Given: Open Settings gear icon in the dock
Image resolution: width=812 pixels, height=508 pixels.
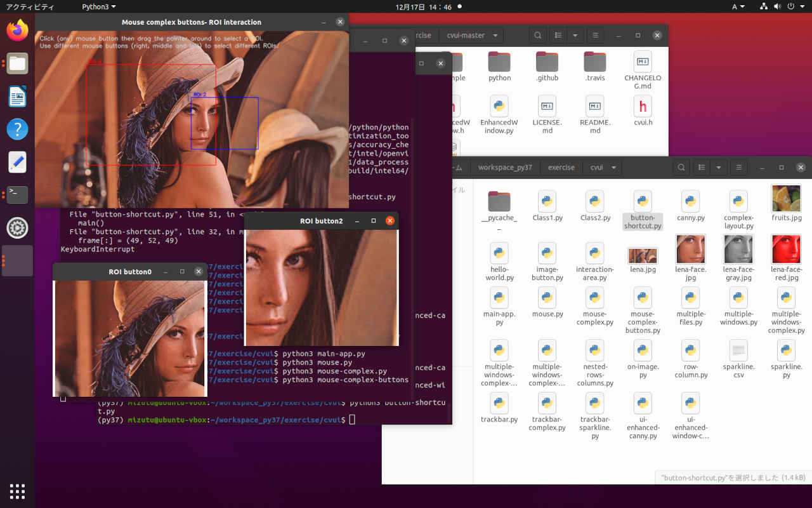Looking at the screenshot, I should 17,227.
